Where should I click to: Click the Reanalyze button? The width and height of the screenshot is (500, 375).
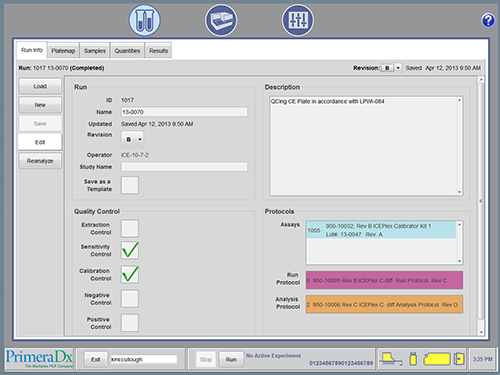40,161
